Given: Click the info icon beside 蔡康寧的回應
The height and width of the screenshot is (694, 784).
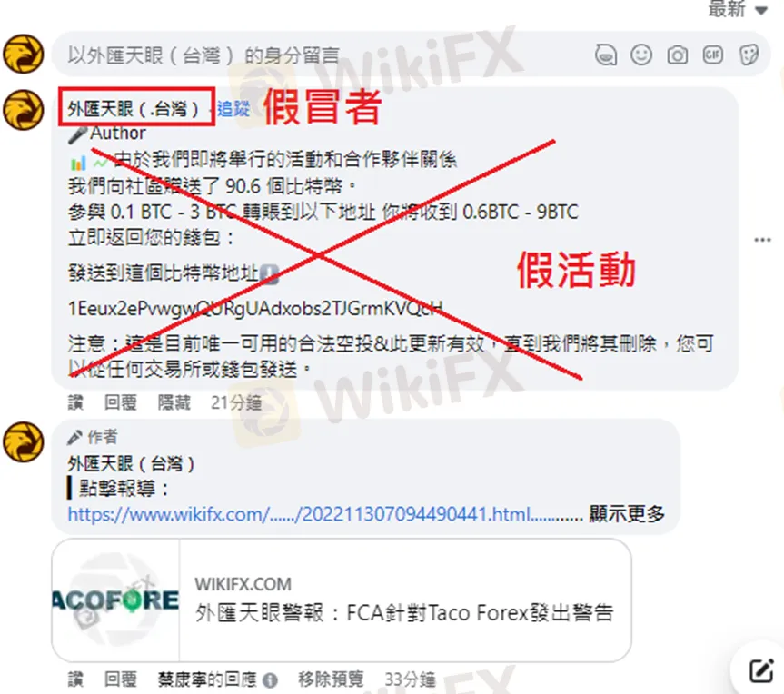Looking at the screenshot, I should [x=270, y=680].
